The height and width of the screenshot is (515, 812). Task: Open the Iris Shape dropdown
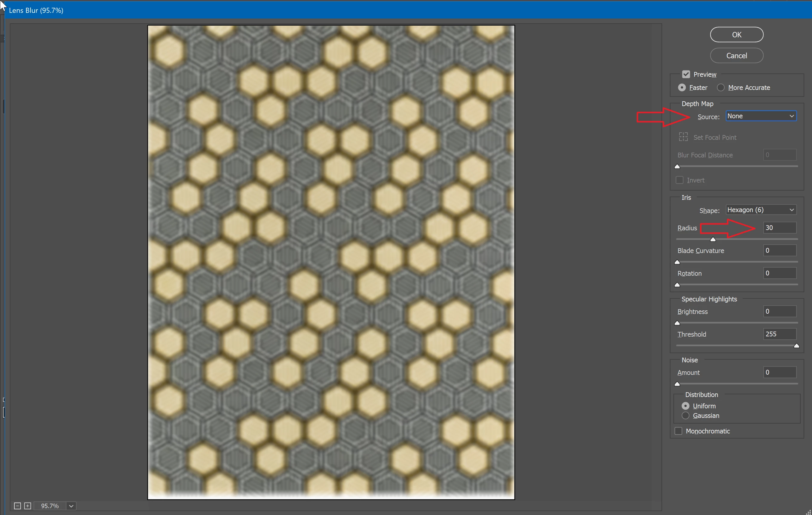[x=761, y=210]
